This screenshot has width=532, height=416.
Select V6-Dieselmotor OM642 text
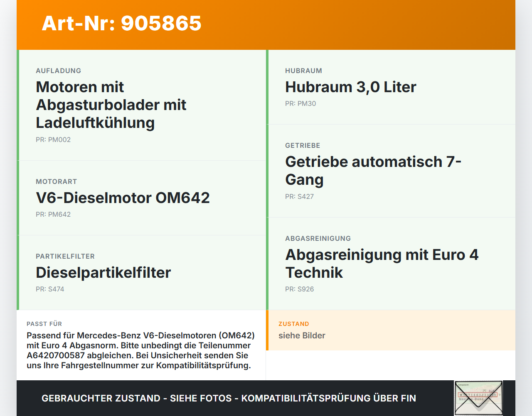pyautogui.click(x=123, y=198)
